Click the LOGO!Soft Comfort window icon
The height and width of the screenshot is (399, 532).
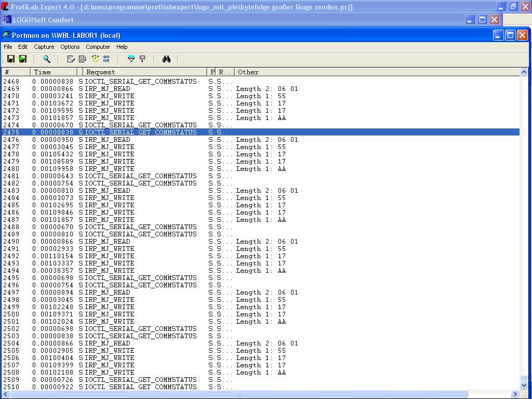(7, 19)
